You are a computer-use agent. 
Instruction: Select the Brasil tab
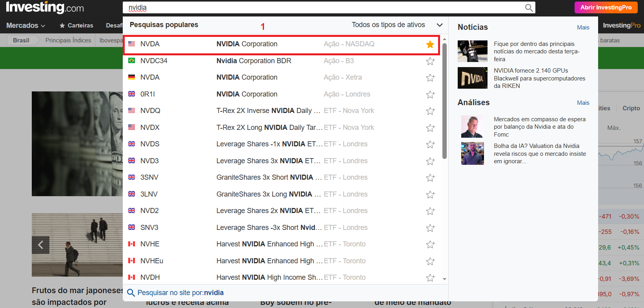coord(21,40)
